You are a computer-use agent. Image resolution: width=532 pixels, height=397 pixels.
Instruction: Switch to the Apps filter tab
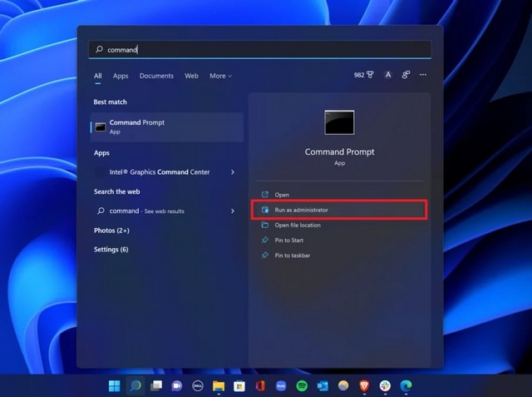tap(121, 76)
